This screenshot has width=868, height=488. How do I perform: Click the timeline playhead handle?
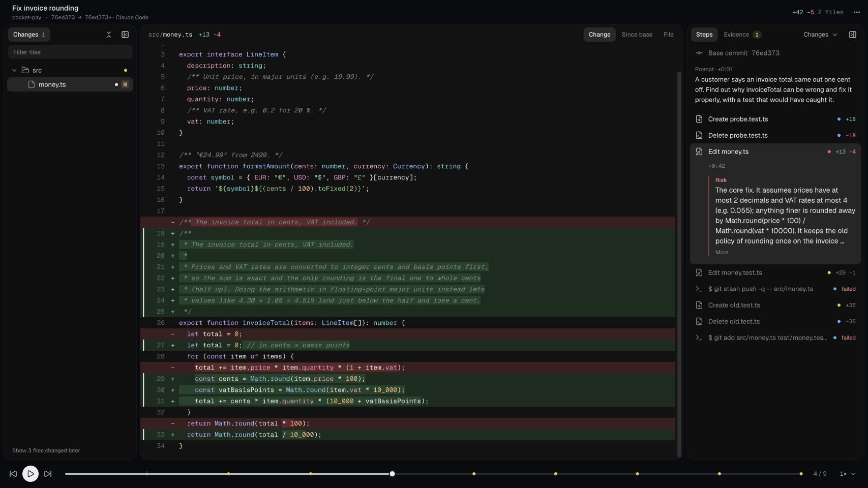pos(392,474)
